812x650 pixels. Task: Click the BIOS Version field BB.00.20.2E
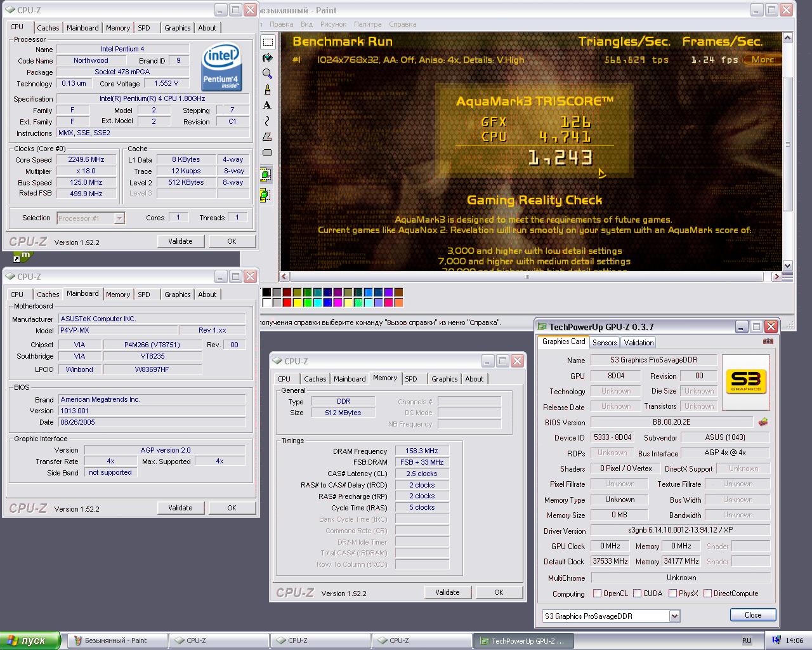point(672,422)
